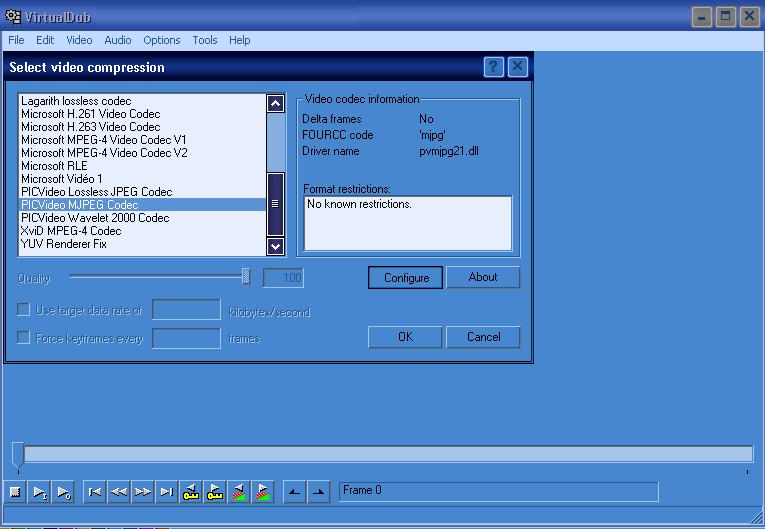Click the VirtualDub gear title icon
765x529 pixels.
point(13,17)
